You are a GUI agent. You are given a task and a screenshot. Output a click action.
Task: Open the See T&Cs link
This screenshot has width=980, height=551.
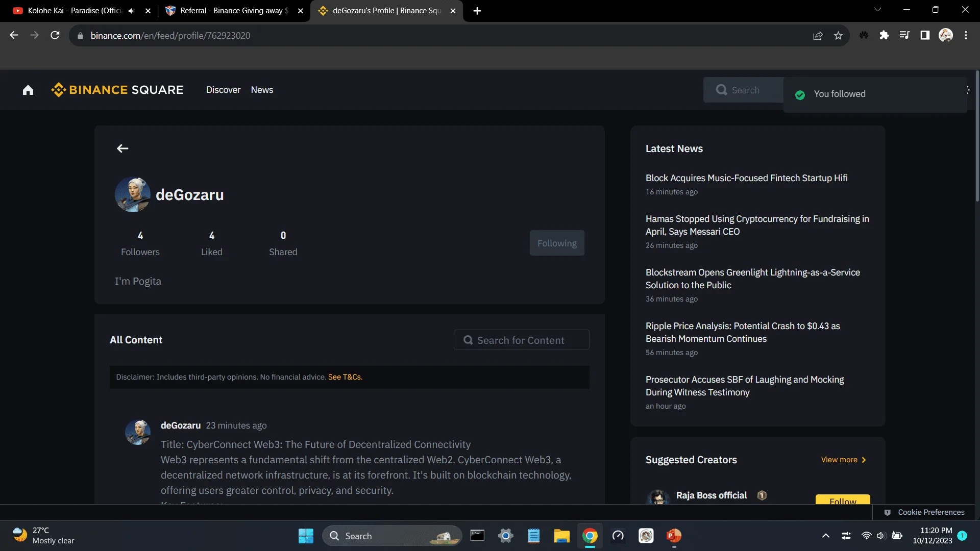345,377
